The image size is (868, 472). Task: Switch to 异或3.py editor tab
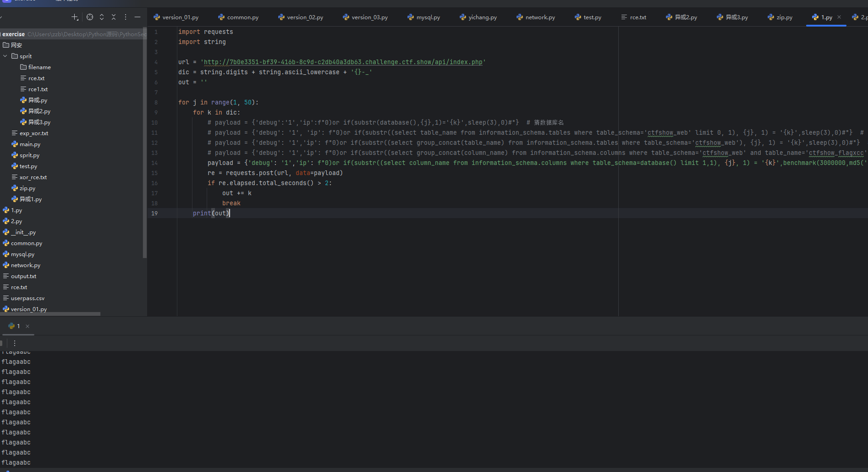coord(733,17)
